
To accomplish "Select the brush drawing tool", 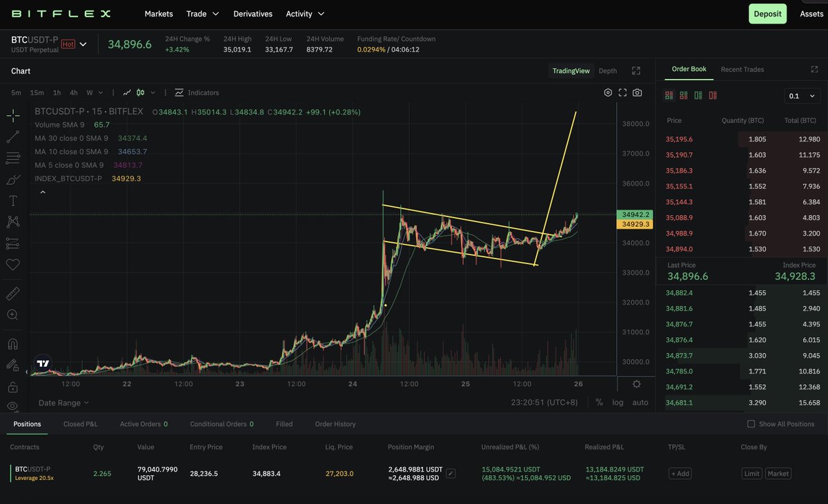I will pos(12,179).
